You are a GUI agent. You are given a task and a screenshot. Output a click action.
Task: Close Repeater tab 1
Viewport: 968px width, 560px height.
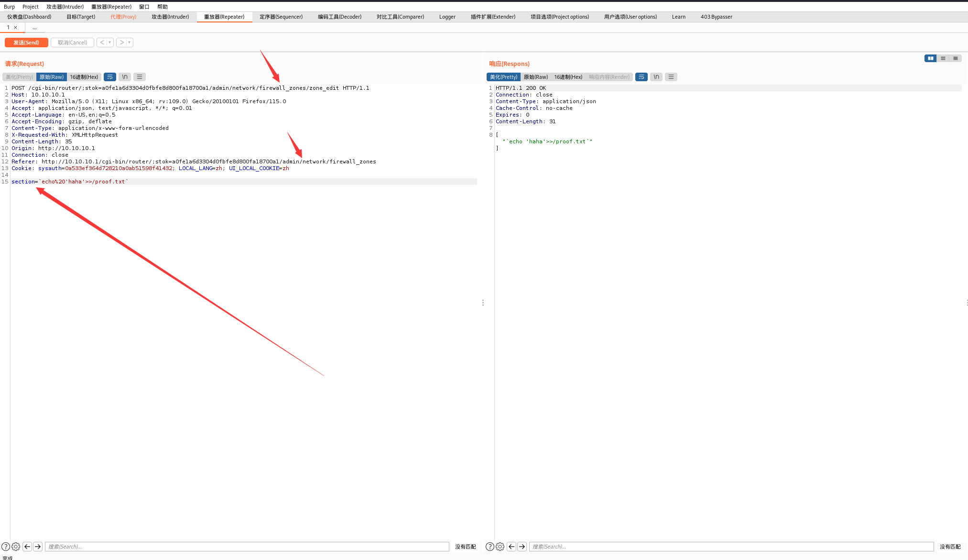click(16, 27)
